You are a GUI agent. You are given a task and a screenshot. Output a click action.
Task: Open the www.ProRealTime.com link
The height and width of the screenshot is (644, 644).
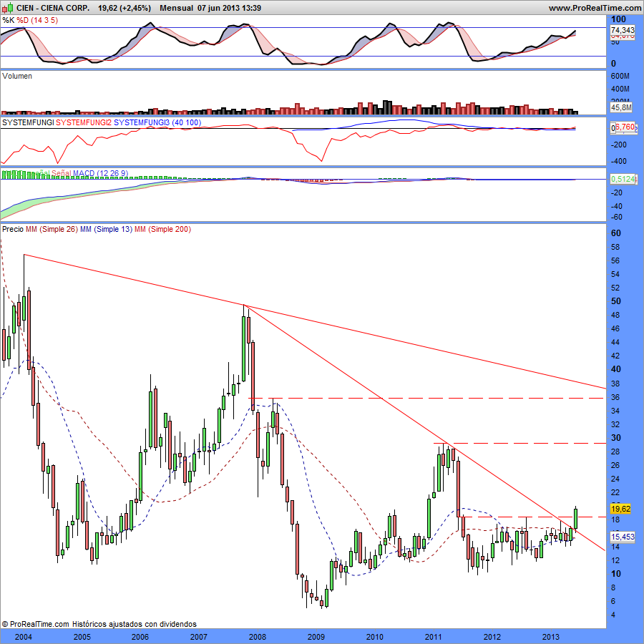(595, 8)
